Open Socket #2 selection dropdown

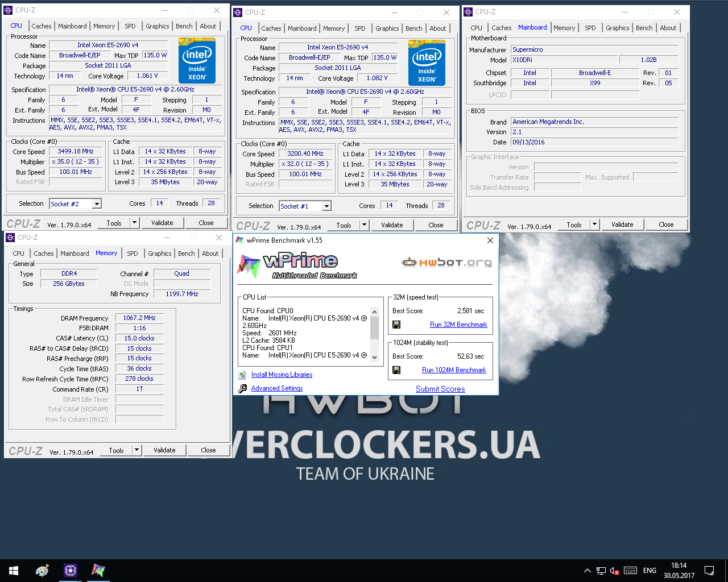coord(97,203)
